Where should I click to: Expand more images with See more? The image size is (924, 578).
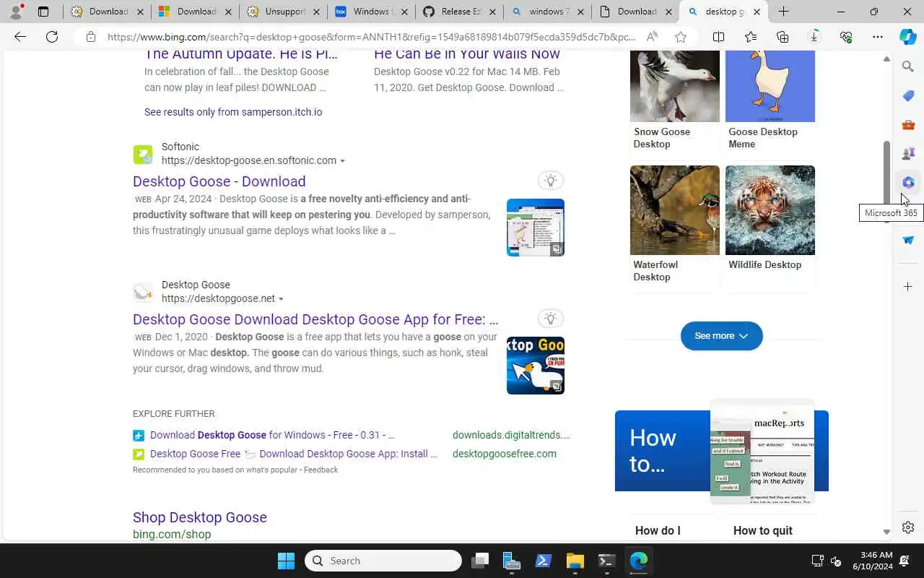[x=721, y=336]
